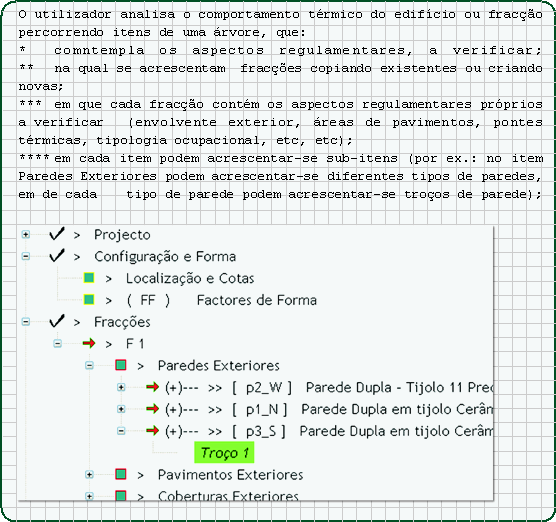Expand the Pavimentos Exteriores node
This screenshot has width=556, height=522.
[89, 474]
